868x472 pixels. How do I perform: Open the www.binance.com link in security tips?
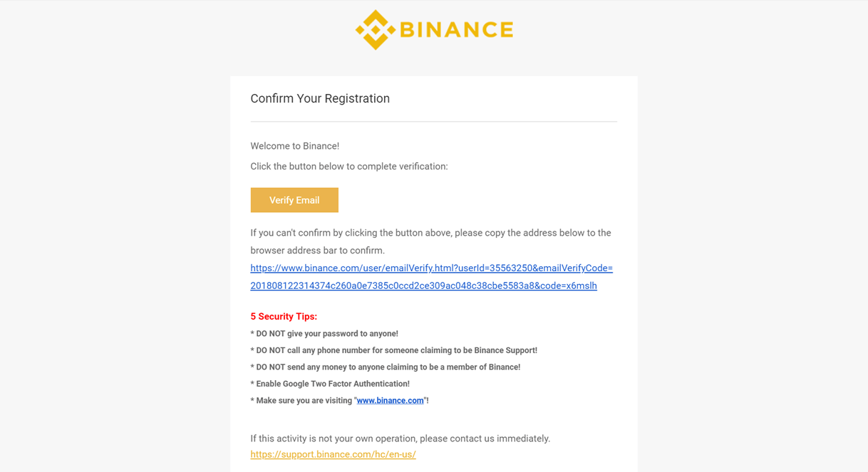[x=390, y=401]
